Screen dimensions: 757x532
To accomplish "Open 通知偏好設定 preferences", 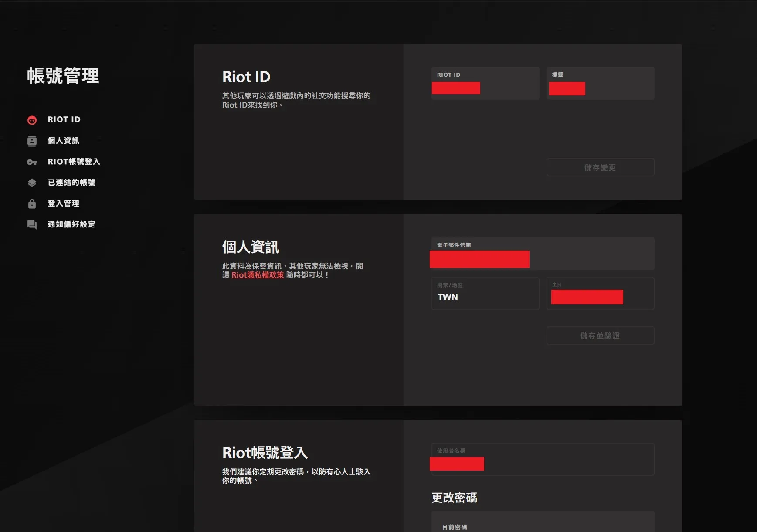I will coord(71,224).
